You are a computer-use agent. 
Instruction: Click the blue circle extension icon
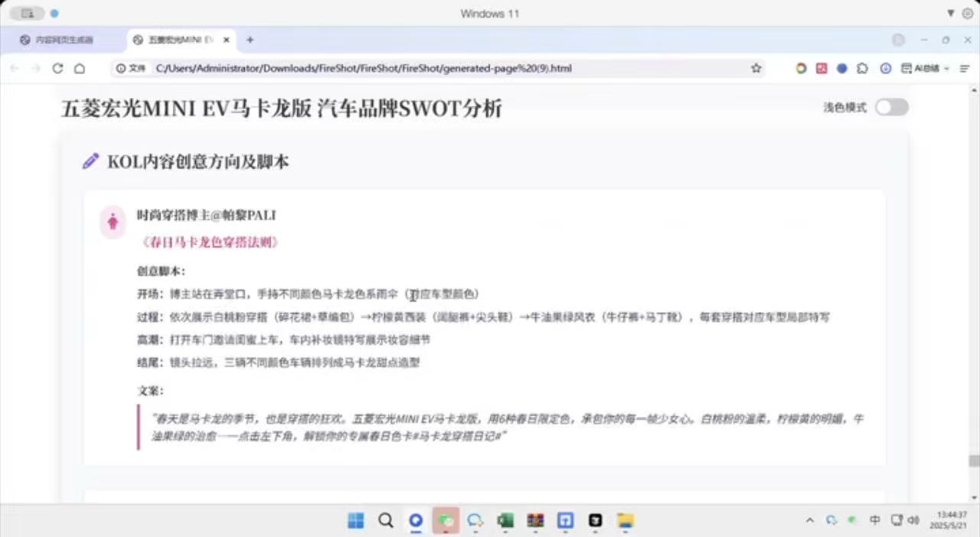click(842, 68)
